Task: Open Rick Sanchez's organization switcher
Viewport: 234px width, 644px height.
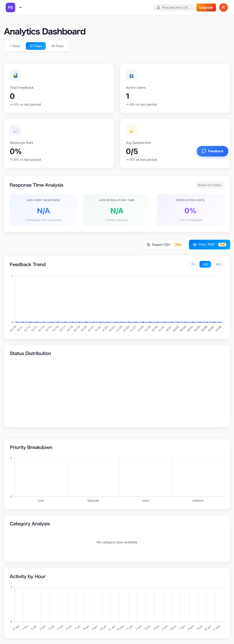Action: 174,8
